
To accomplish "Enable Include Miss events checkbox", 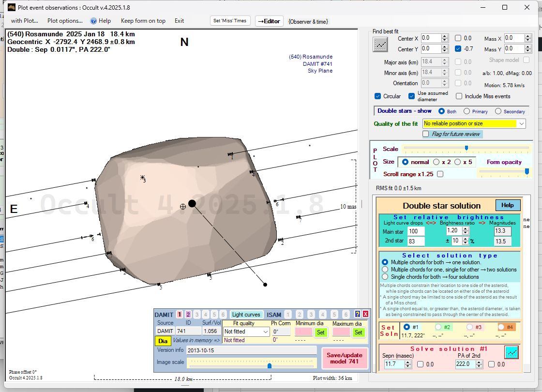I will click(459, 96).
